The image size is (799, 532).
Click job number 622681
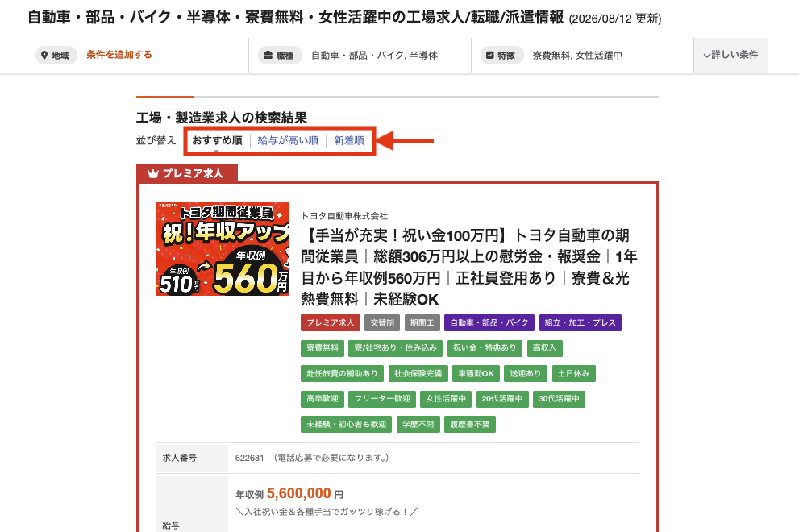250,458
